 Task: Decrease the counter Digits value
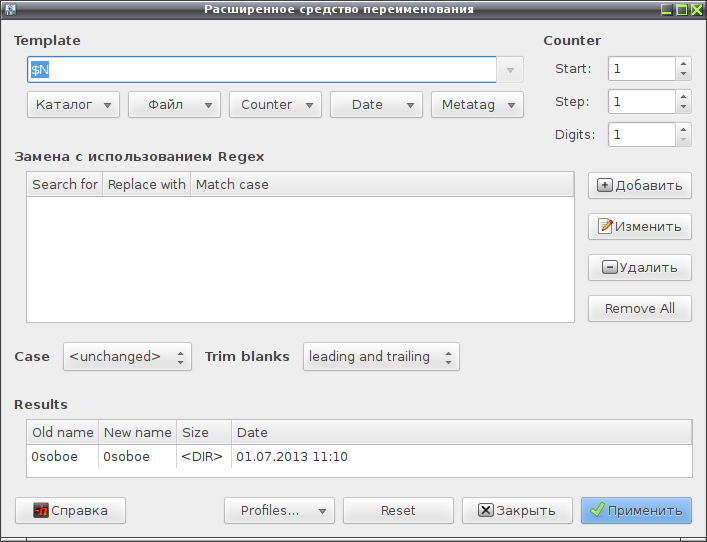coord(684,140)
